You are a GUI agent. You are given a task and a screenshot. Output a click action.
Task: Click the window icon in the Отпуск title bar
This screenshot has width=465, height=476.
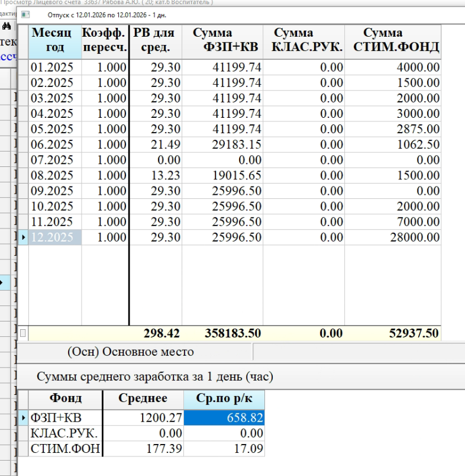(24, 14)
